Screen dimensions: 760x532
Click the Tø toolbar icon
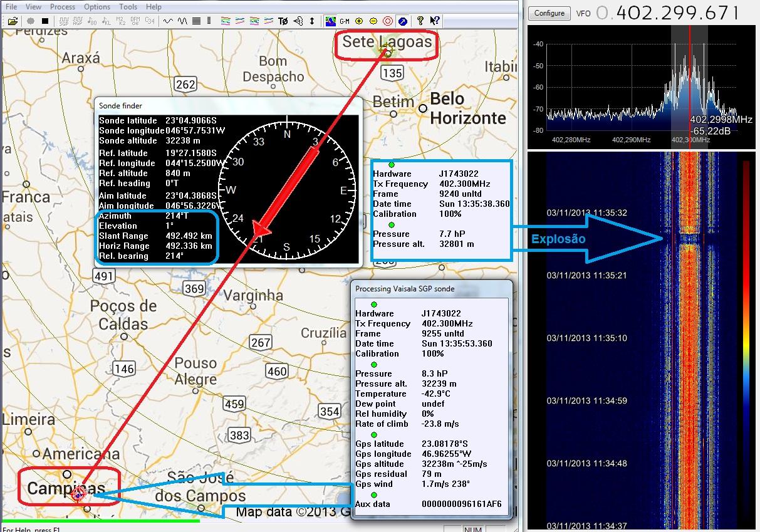click(x=283, y=21)
